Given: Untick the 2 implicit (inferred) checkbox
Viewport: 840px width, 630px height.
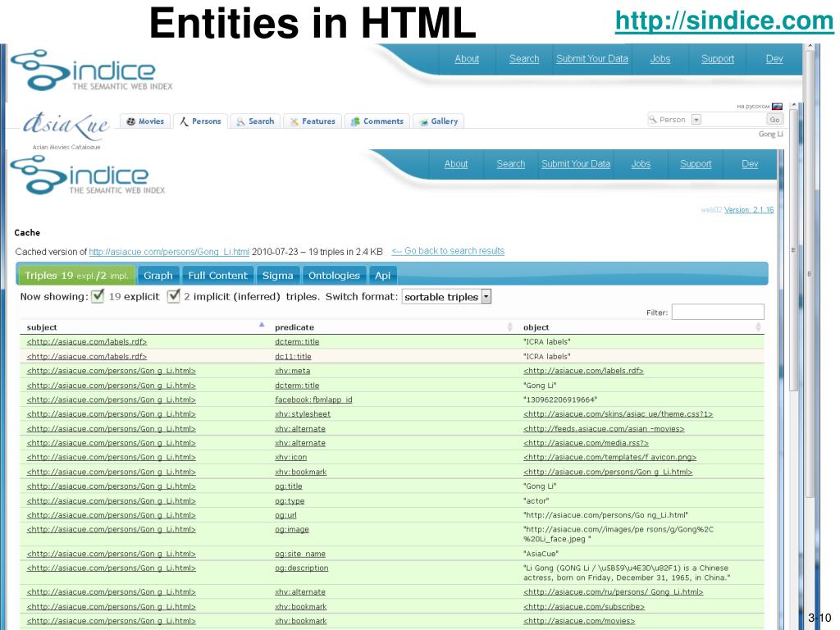Looking at the screenshot, I should (x=173, y=295).
